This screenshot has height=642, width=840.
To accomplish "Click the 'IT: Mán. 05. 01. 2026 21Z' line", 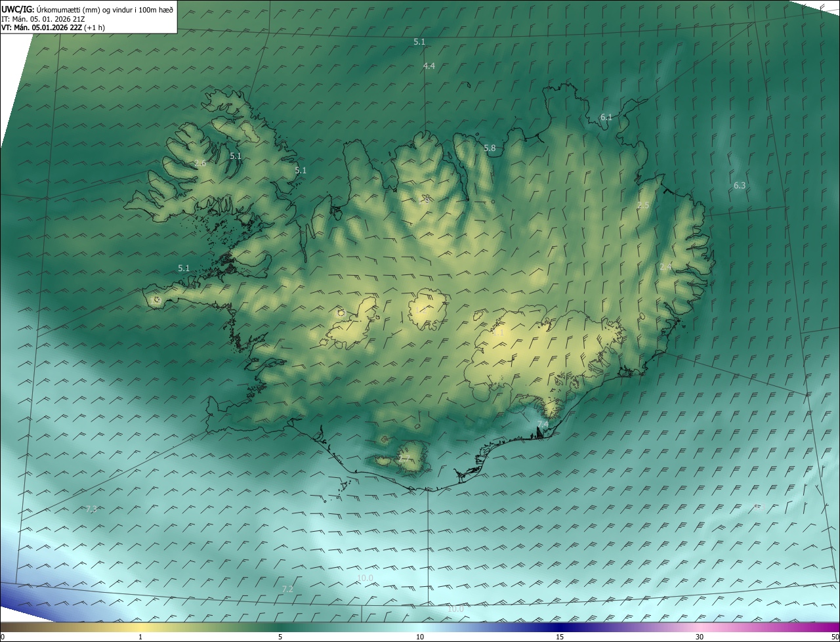I will click(x=44, y=18).
